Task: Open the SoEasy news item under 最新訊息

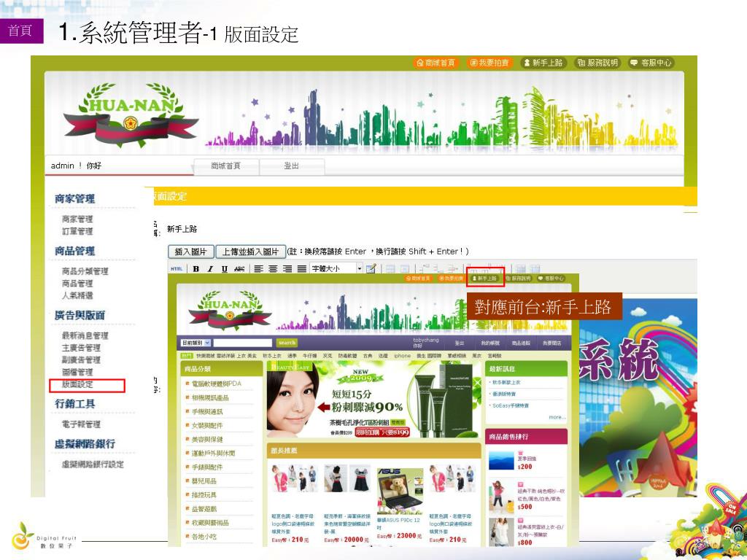Action: [x=510, y=405]
